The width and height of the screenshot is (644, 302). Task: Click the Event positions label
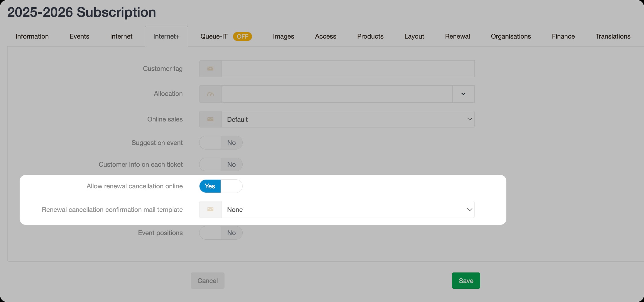(x=160, y=233)
